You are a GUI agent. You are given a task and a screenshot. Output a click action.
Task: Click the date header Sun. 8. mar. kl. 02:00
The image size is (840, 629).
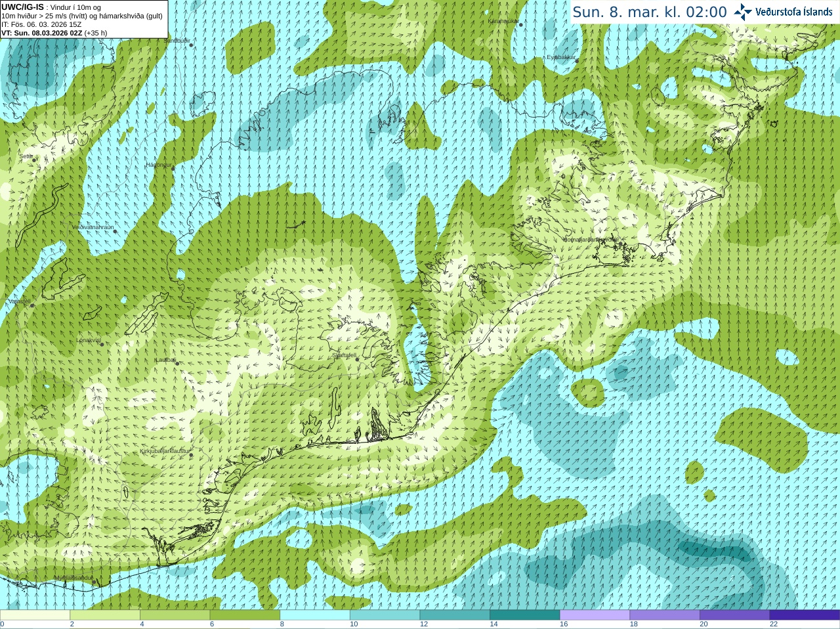[x=650, y=12]
